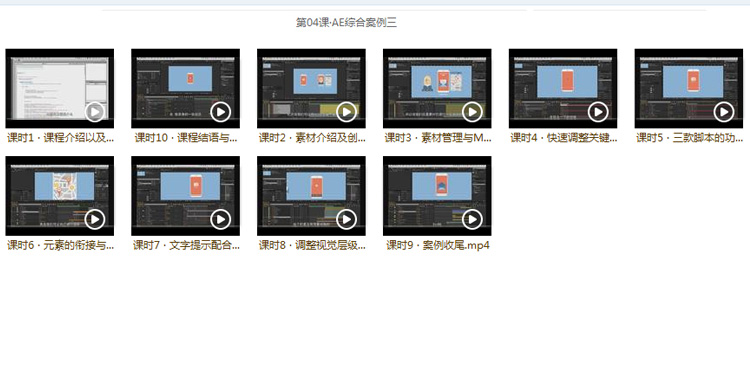The width and height of the screenshot is (750, 375).
Task: Click play icon on 课时4 video
Action: (x=598, y=112)
